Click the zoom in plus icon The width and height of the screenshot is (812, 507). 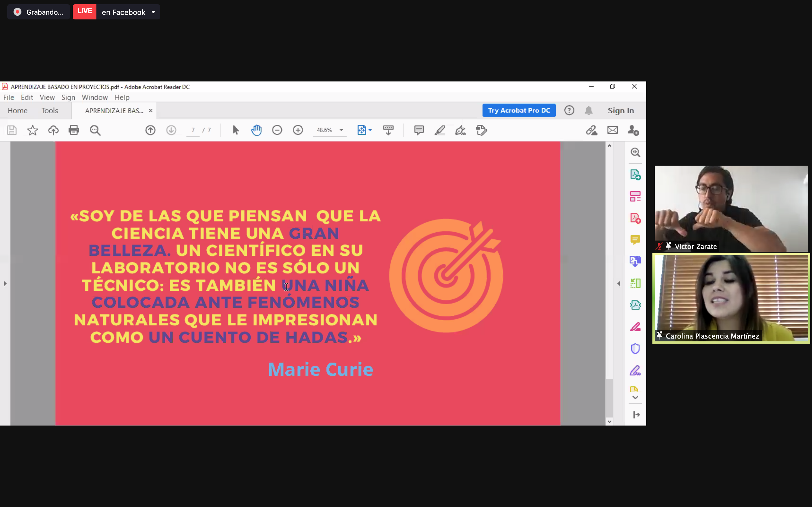coord(298,130)
